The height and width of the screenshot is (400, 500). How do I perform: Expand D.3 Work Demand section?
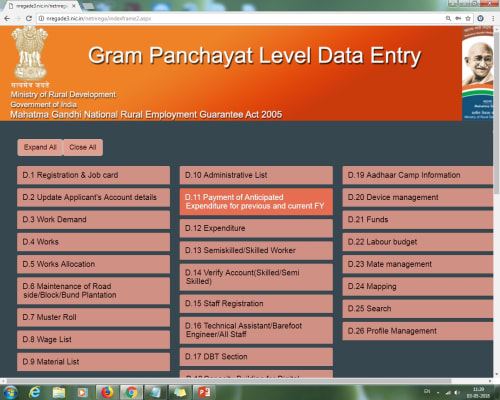(x=93, y=220)
